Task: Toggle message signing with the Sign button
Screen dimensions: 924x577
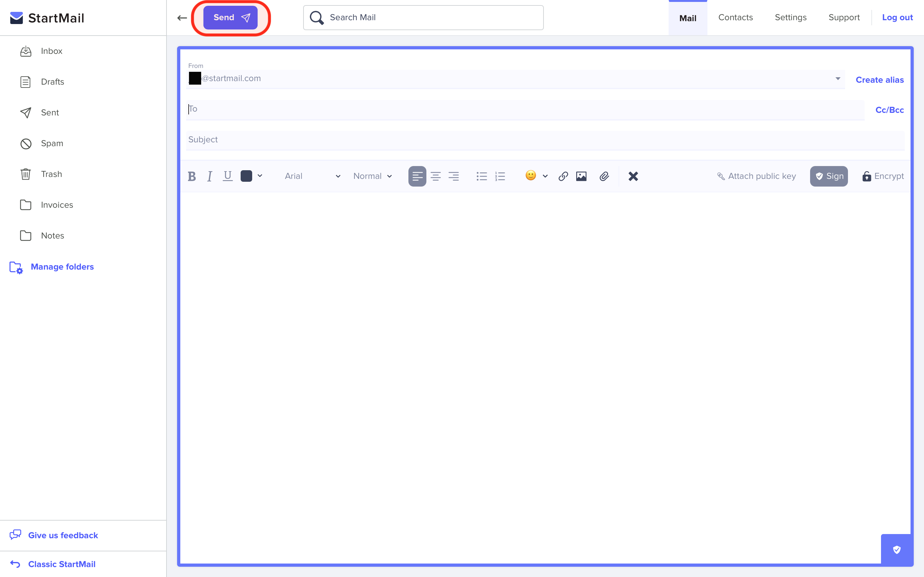Action: (828, 176)
